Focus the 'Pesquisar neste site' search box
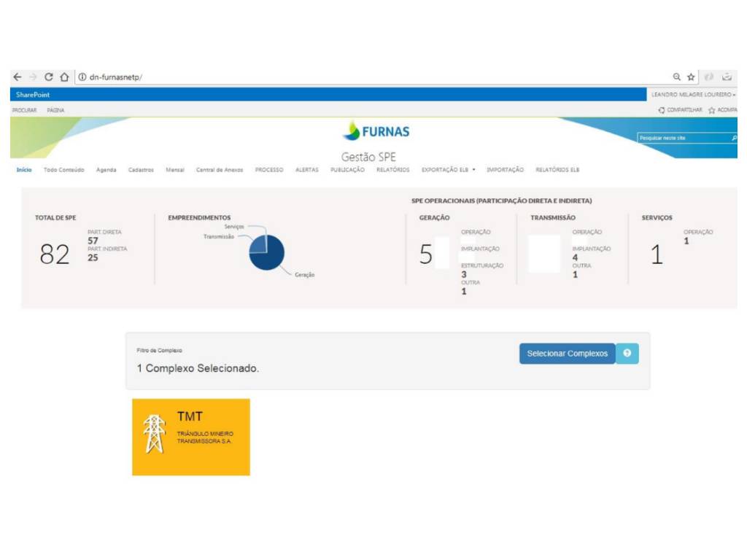The height and width of the screenshot is (560, 747). click(684, 138)
